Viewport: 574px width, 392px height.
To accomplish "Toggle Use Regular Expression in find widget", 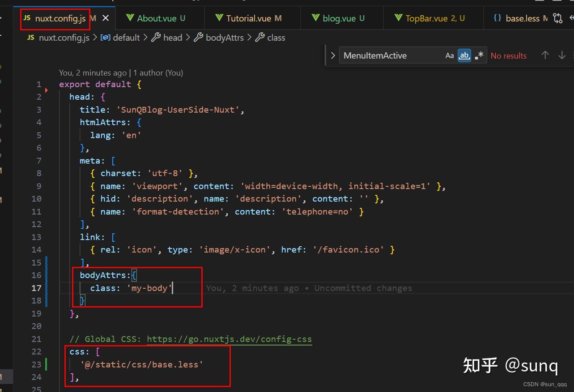I will (479, 55).
